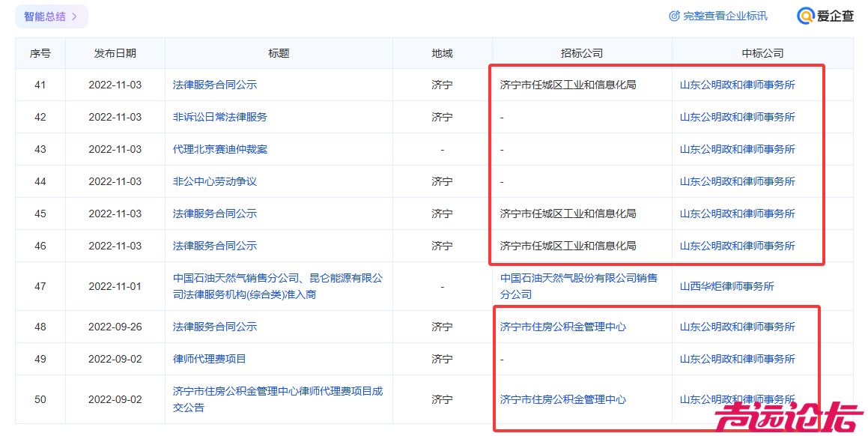Viewport: 868px width, 436px height.
Task: Open the row 47 中国石油天然气销售分公司 title link
Action: click(x=277, y=286)
